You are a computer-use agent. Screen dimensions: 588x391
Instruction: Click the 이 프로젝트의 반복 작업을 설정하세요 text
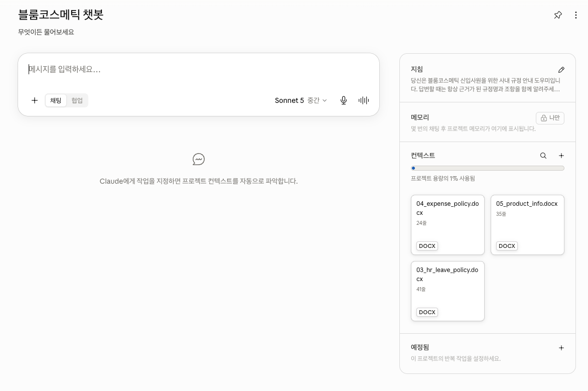pos(456,359)
